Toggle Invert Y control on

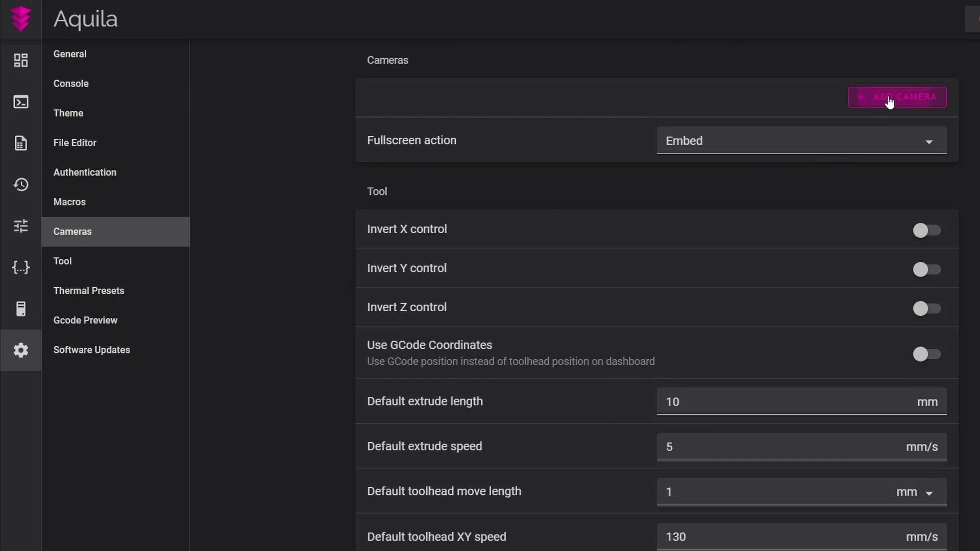click(x=926, y=269)
